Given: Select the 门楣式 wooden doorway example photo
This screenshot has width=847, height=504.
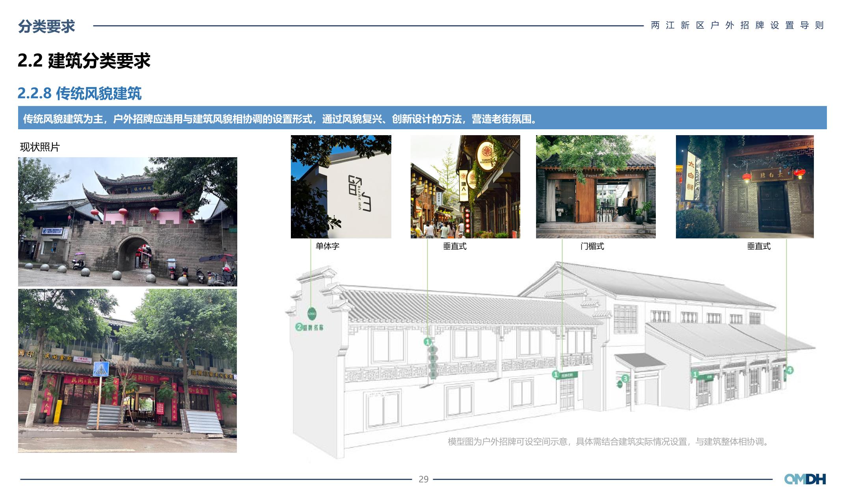Looking at the screenshot, I should (596, 187).
